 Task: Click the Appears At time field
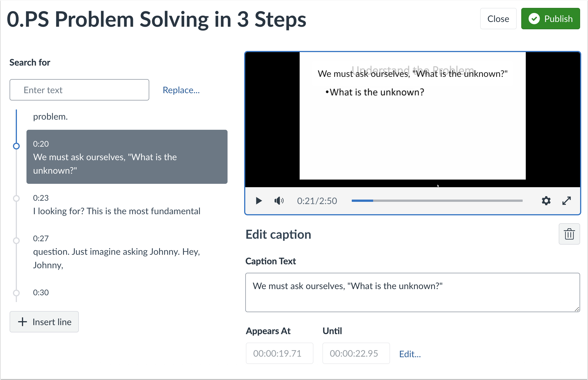point(279,353)
